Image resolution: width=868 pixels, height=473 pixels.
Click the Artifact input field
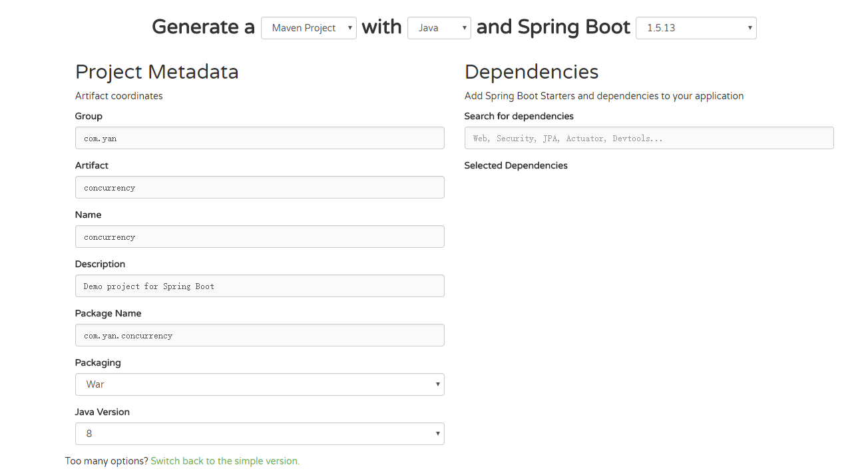[260, 187]
